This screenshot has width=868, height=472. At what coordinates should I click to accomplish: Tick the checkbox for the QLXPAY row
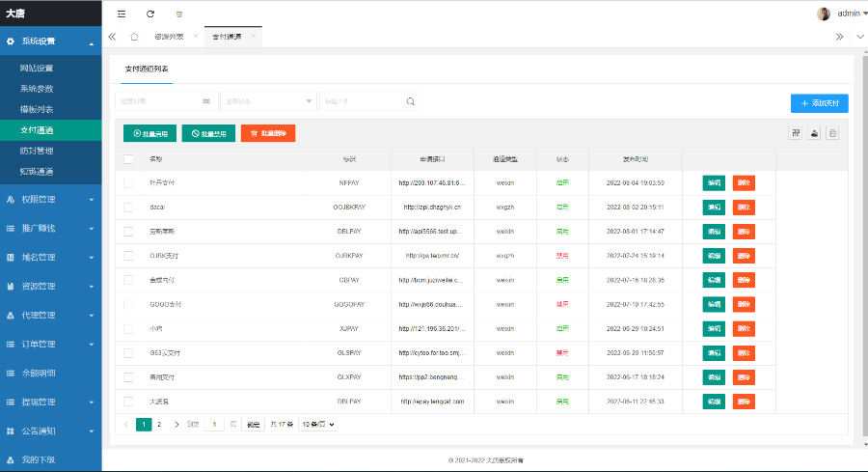[x=128, y=377]
